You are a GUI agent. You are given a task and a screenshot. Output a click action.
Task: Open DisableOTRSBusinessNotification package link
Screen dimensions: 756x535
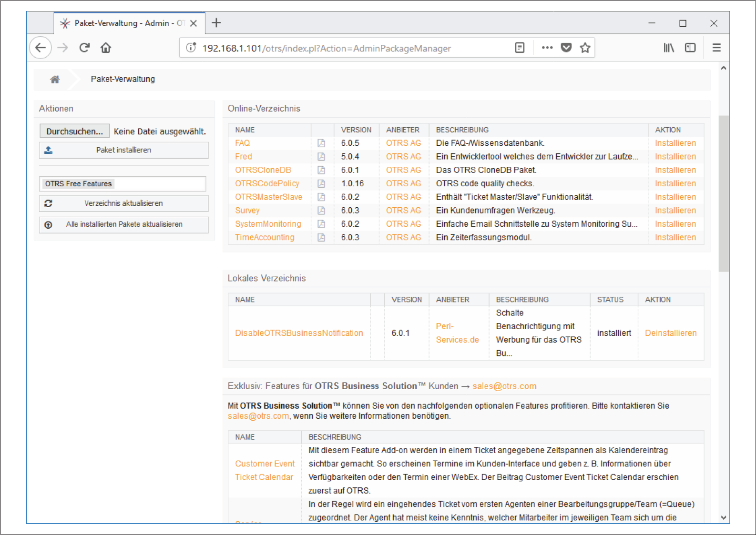coord(299,333)
